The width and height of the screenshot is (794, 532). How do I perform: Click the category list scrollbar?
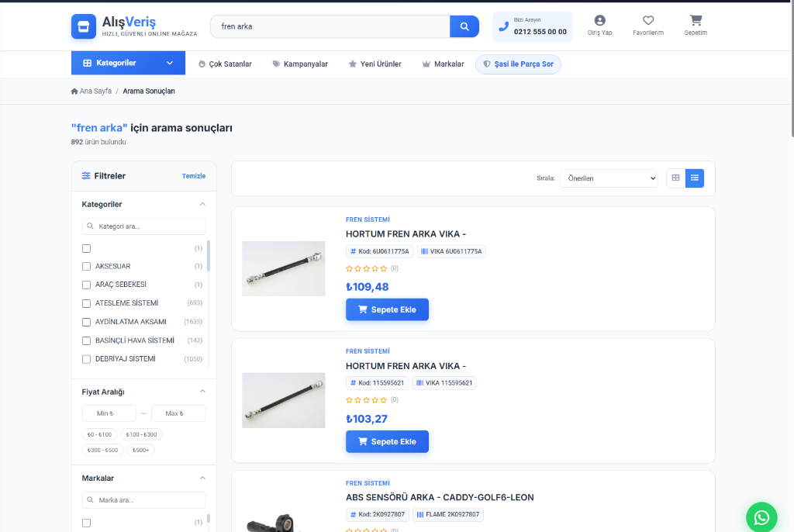click(x=209, y=256)
